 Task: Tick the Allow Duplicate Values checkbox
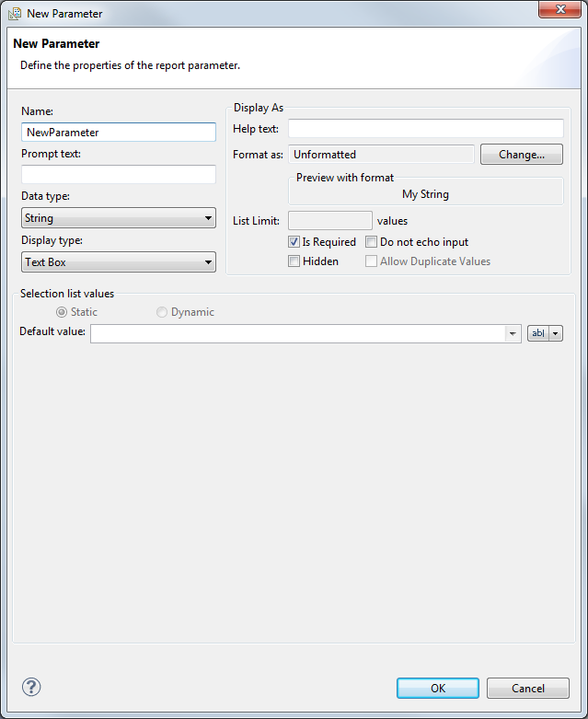pyautogui.click(x=371, y=261)
